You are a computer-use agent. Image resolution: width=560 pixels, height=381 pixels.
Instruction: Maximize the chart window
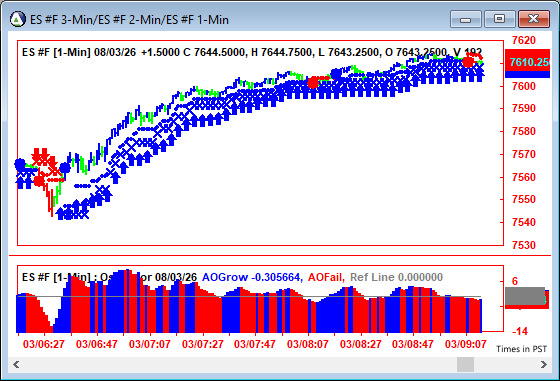(x=499, y=19)
